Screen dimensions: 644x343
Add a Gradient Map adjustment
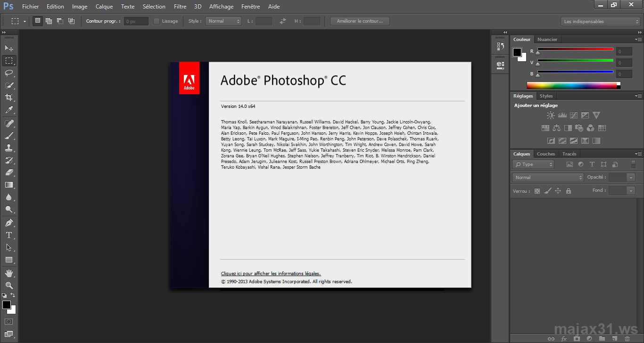596,140
